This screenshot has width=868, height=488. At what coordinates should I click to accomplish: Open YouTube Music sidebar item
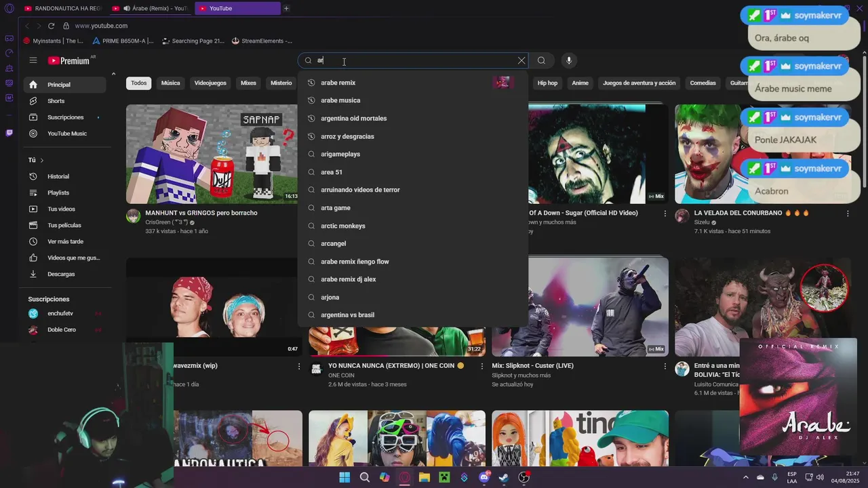click(x=64, y=134)
